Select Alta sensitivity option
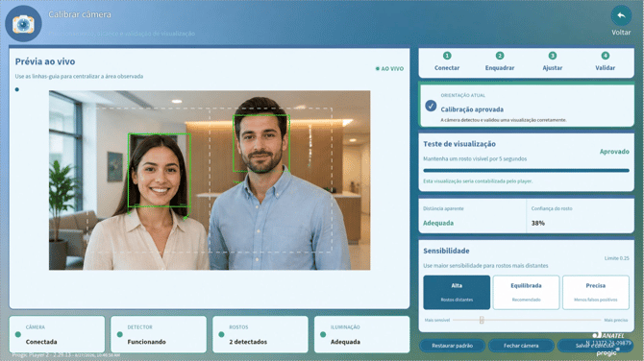 pos(457,292)
